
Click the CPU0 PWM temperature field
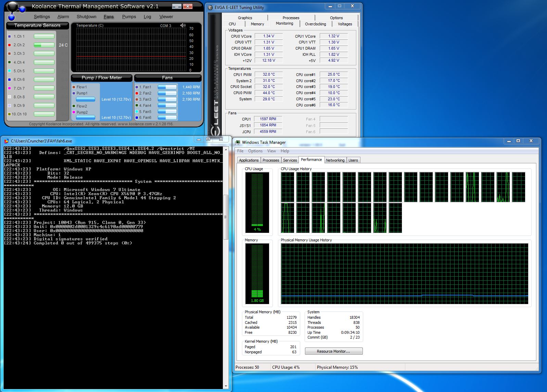[269, 93]
